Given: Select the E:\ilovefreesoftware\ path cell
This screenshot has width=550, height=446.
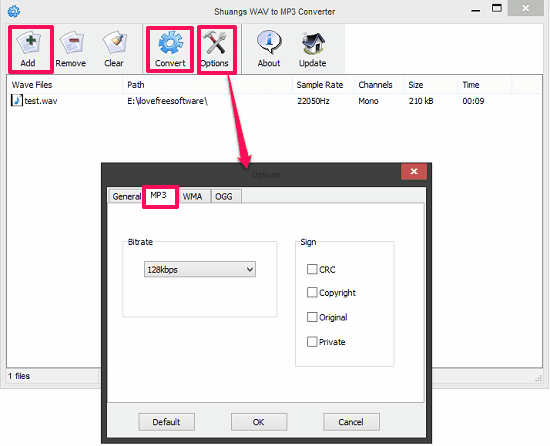Looking at the screenshot, I should (x=167, y=101).
